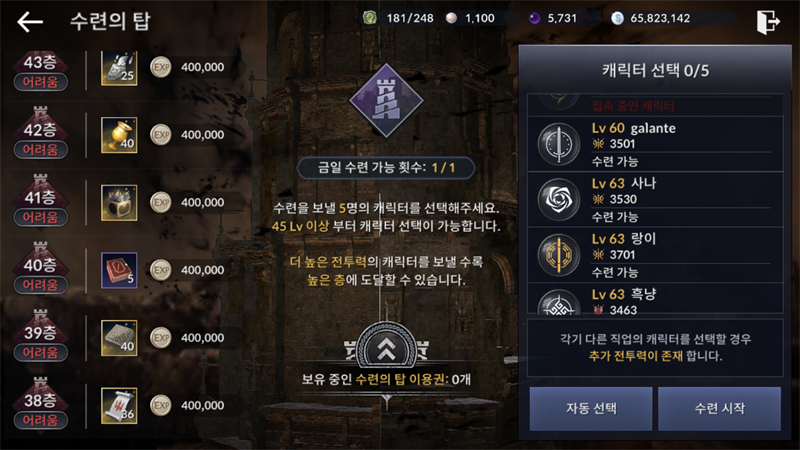The image size is (800, 450).
Task: Select character Lv 63 사나
Action: [655, 199]
